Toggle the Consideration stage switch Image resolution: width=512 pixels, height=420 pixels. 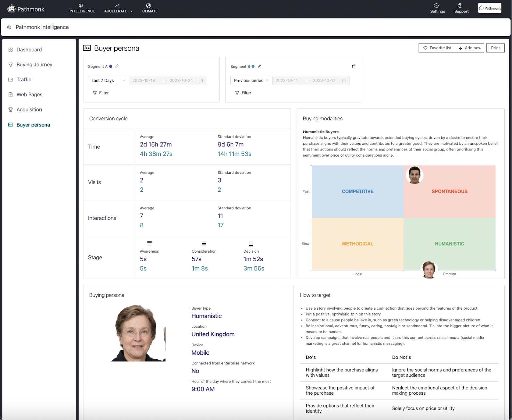(x=204, y=243)
